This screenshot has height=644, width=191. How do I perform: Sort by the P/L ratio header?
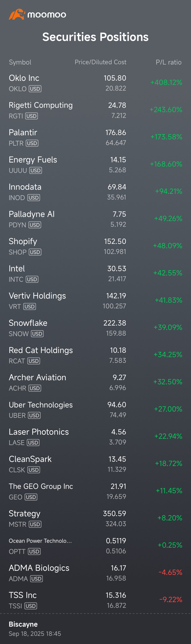pos(168,62)
